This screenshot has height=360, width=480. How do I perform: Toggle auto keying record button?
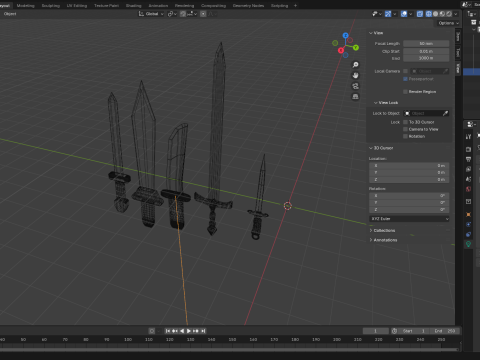[x=152, y=331]
